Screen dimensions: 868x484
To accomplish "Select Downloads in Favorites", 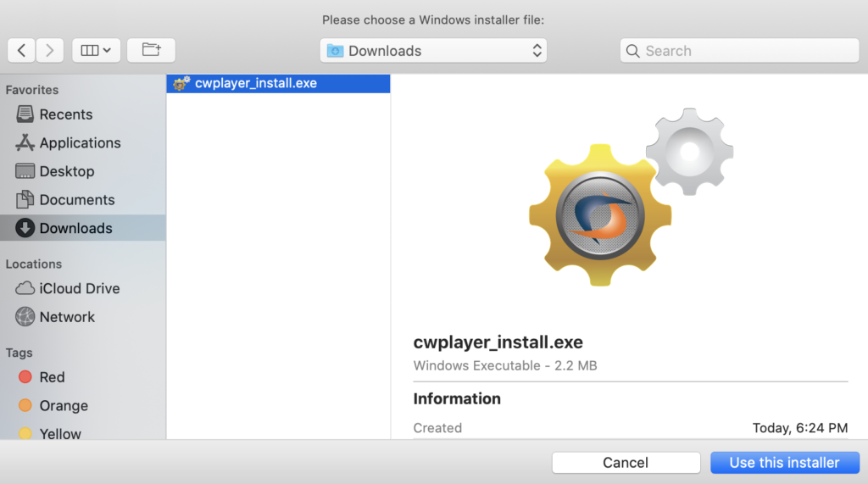I will coord(75,228).
